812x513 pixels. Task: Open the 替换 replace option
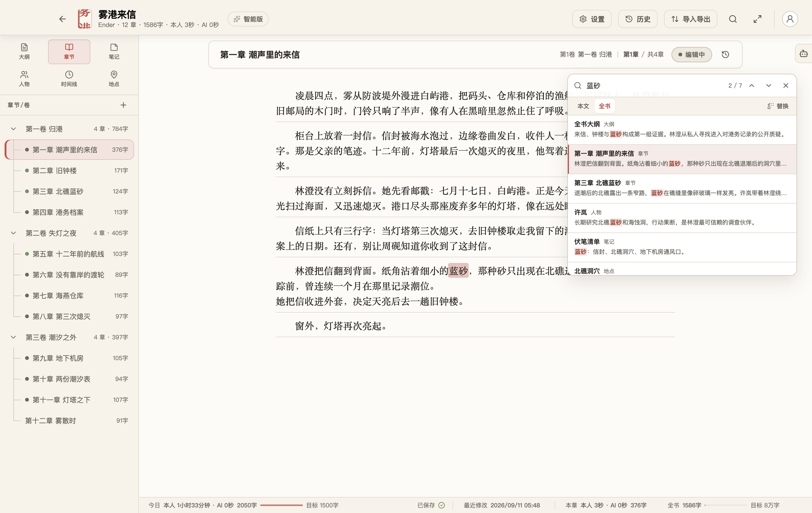[x=778, y=106]
